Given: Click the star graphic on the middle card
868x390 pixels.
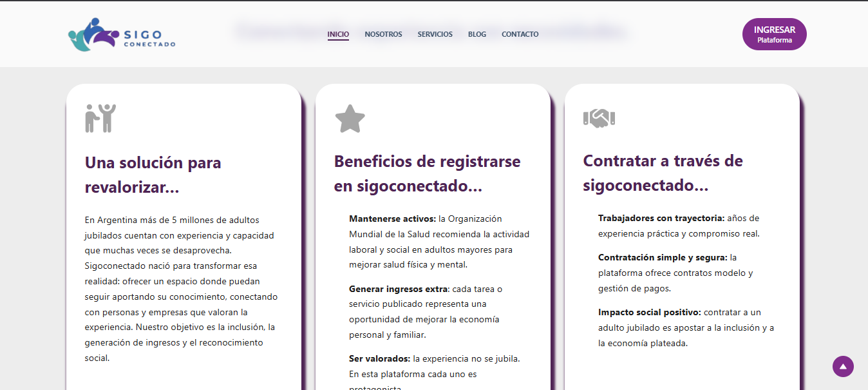Looking at the screenshot, I should pos(349,119).
